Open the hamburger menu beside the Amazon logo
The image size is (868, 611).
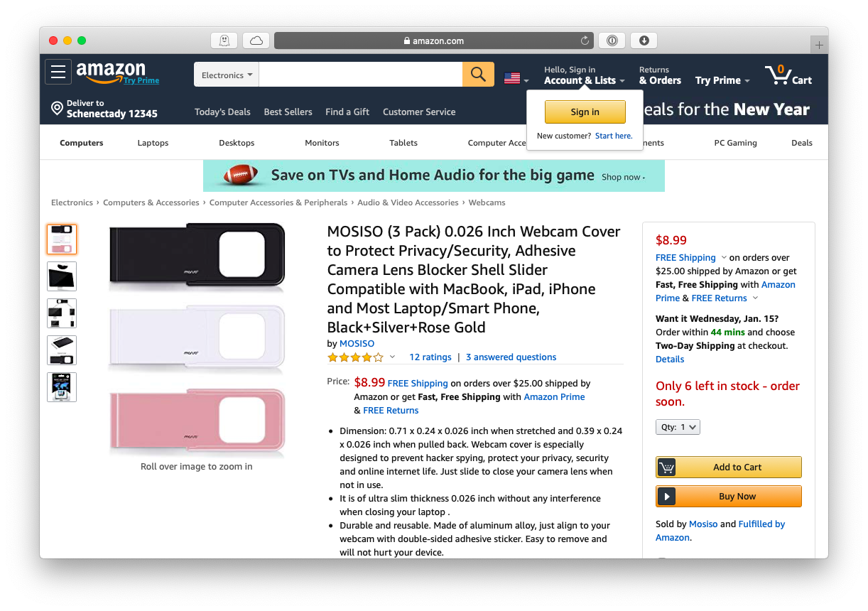58,72
